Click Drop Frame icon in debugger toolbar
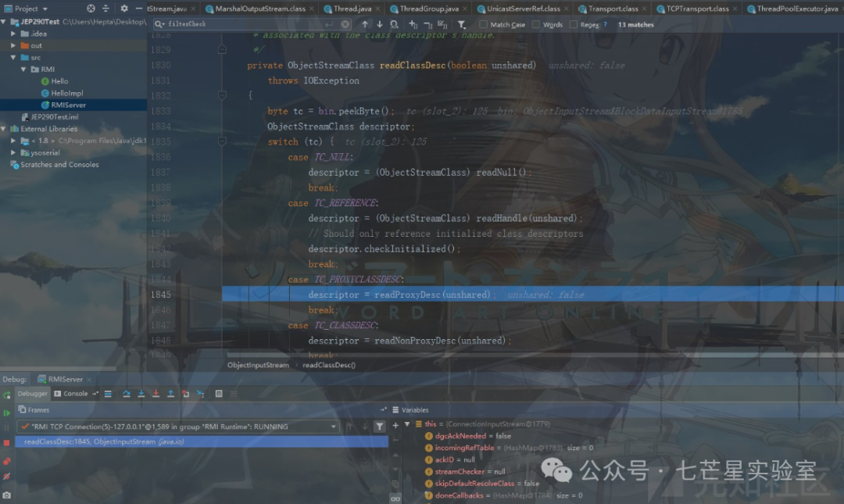 (x=186, y=394)
